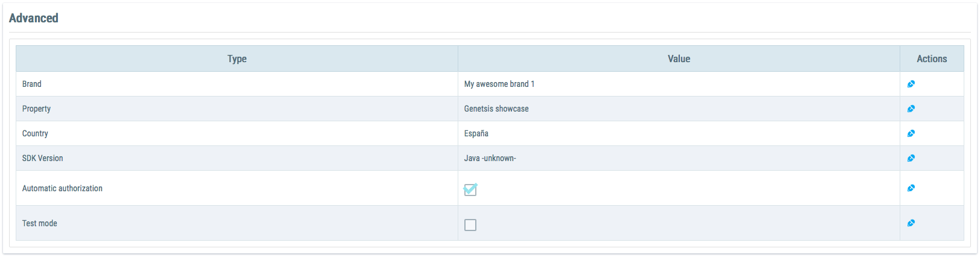Image resolution: width=980 pixels, height=257 pixels.
Task: Click the Automatic authorization label
Action: [x=62, y=188]
